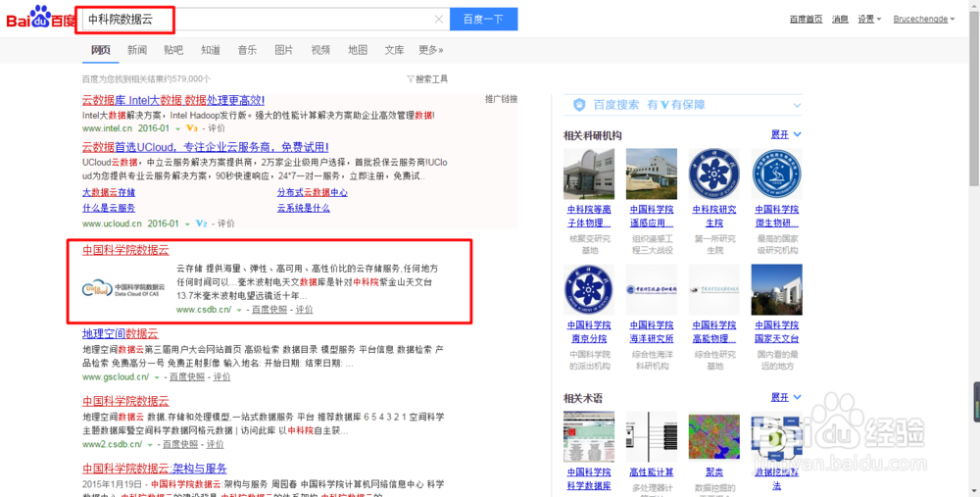Image resolution: width=980 pixels, height=497 pixels.
Task: Expand 相关科研机构 with 展开
Action: [x=786, y=134]
